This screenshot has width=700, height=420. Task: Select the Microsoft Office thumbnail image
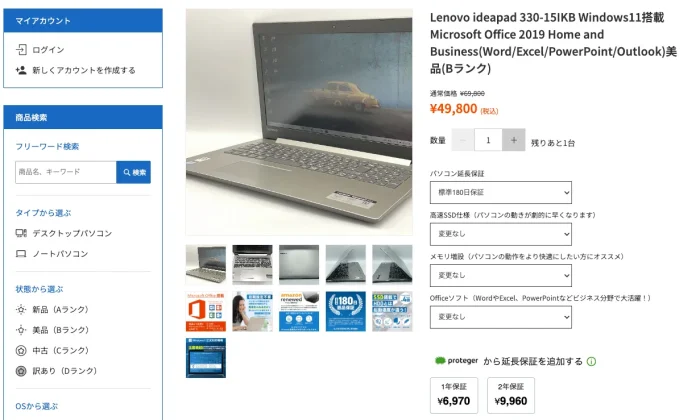pos(206,312)
